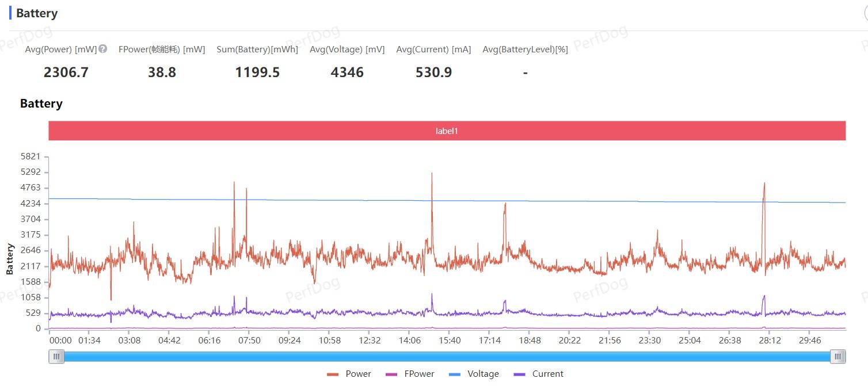
Task: Click the Avg(Power) value 2306.7
Action: [66, 72]
